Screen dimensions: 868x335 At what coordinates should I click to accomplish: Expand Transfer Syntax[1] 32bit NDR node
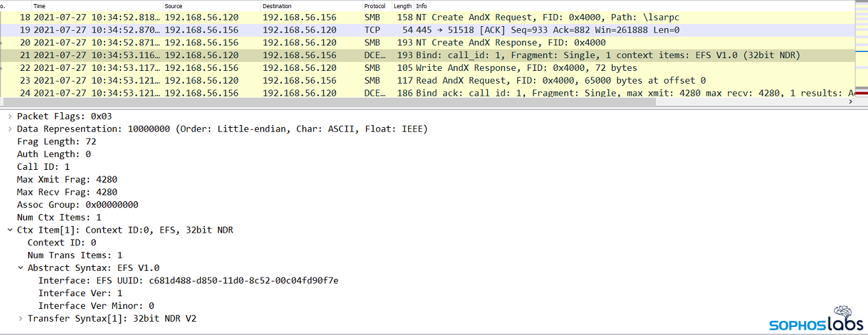point(20,319)
